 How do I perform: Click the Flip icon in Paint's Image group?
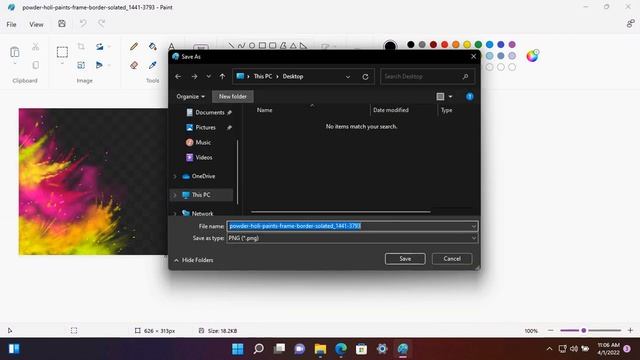[x=99, y=65]
